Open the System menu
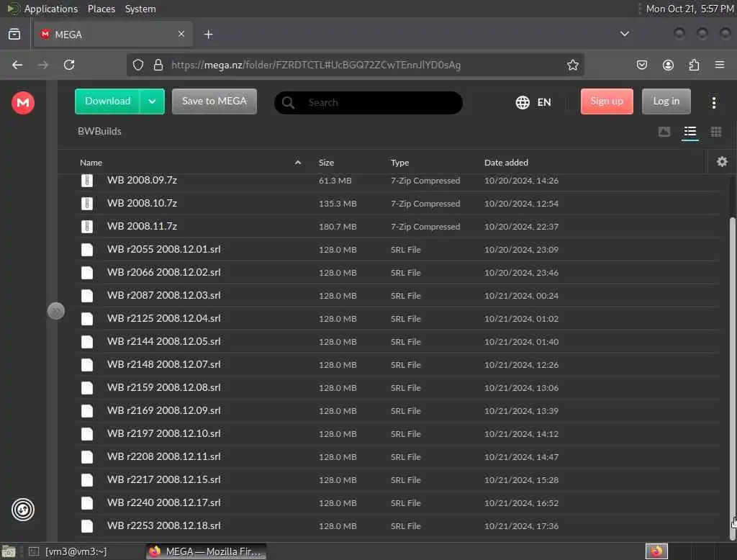This screenshot has width=737, height=560. 140,9
